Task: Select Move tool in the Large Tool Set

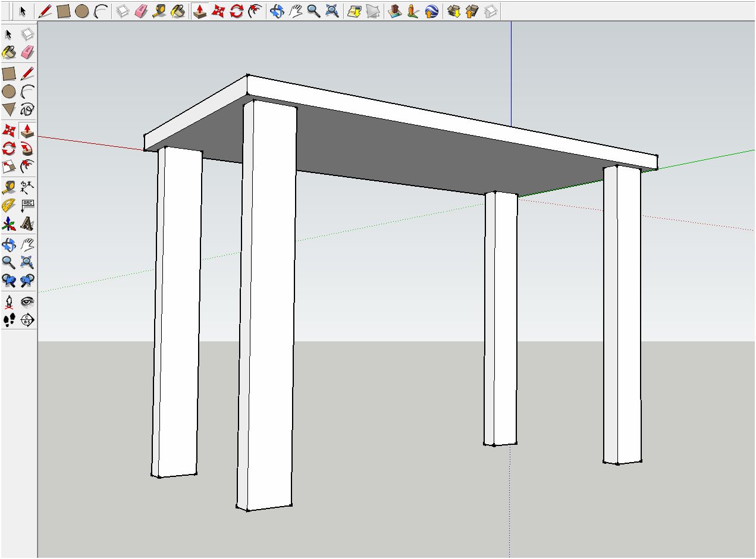Action: pos(9,130)
